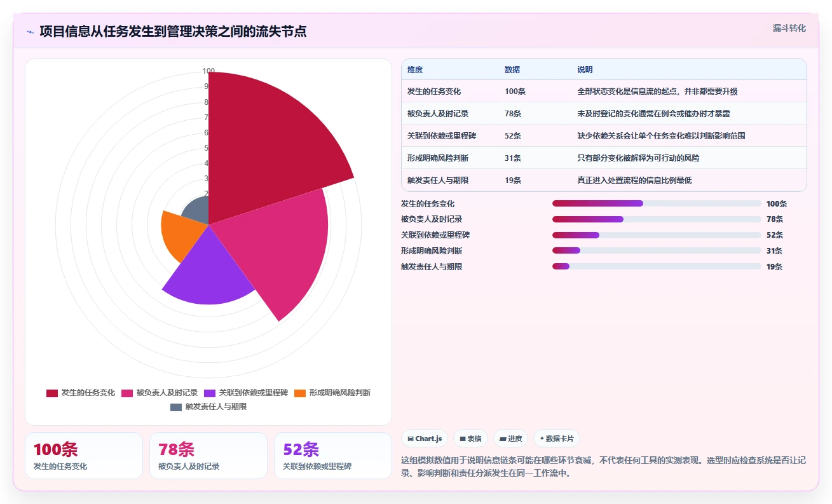The width and height of the screenshot is (832, 504).
Task: Click the 发生的任务变化 progress bar
Action: (x=657, y=203)
